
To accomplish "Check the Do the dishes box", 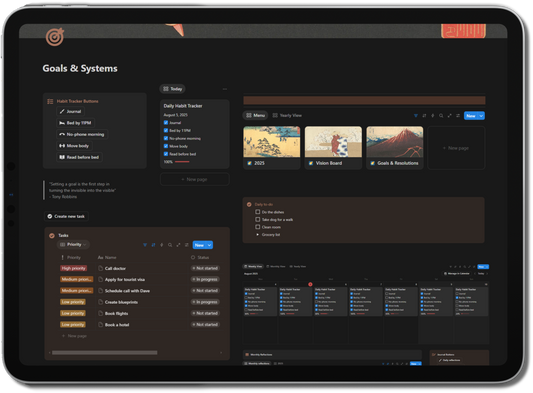I will [x=258, y=212].
